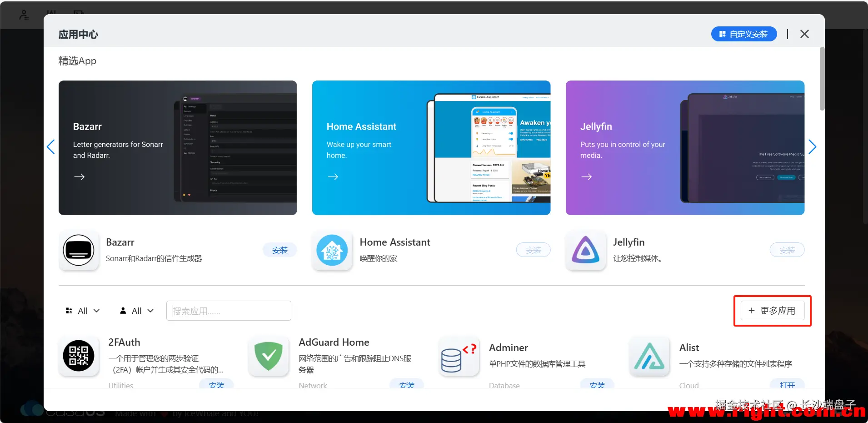The image size is (868, 423).
Task: Install Bazarr with 安装 button
Action: (x=280, y=250)
